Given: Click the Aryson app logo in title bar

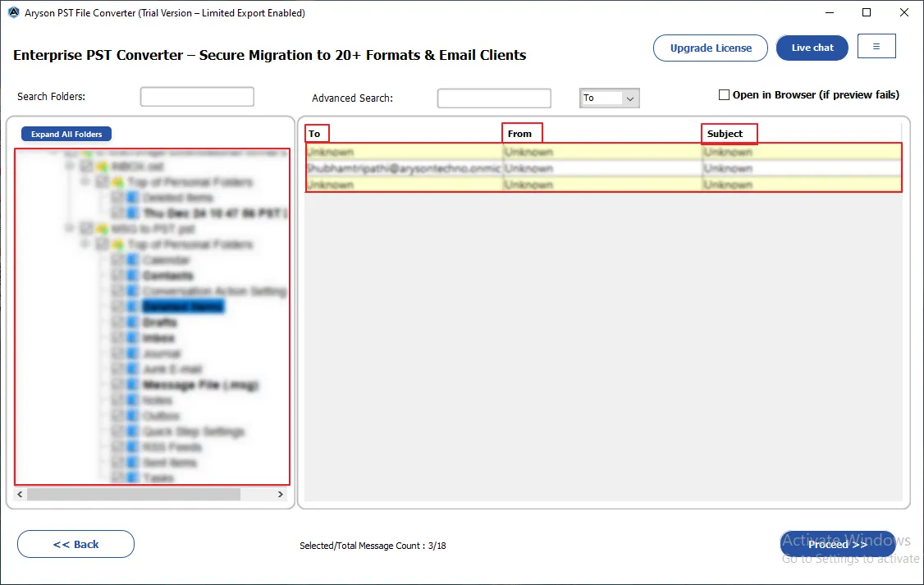Looking at the screenshot, I should [13, 12].
